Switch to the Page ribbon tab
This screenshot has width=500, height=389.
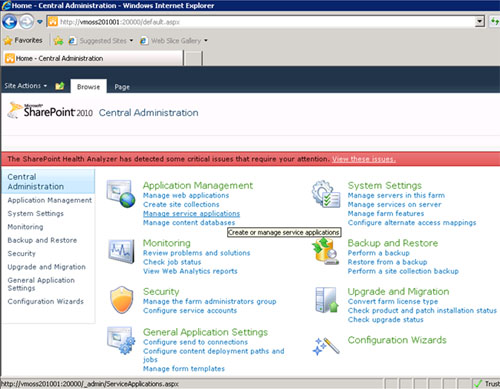point(122,87)
